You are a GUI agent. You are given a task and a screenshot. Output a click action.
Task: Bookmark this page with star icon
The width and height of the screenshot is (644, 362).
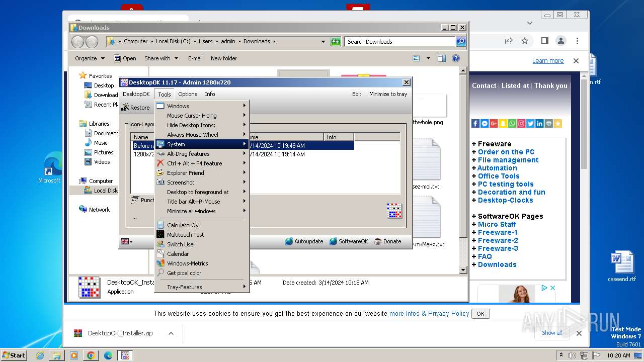click(525, 41)
